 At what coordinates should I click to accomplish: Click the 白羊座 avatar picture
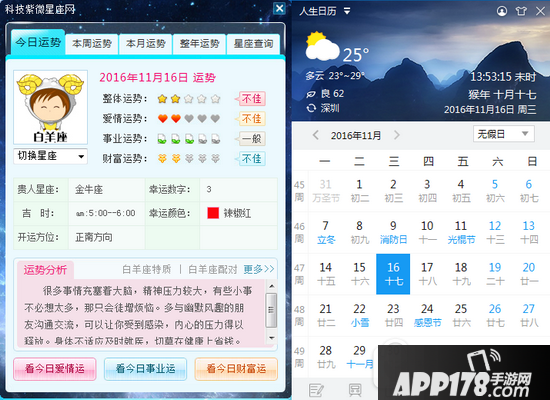pos(51,107)
